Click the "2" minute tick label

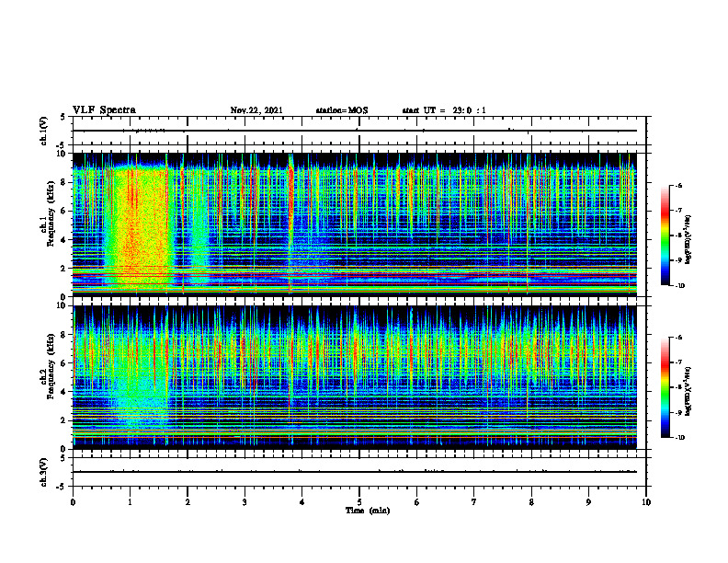[188, 502]
